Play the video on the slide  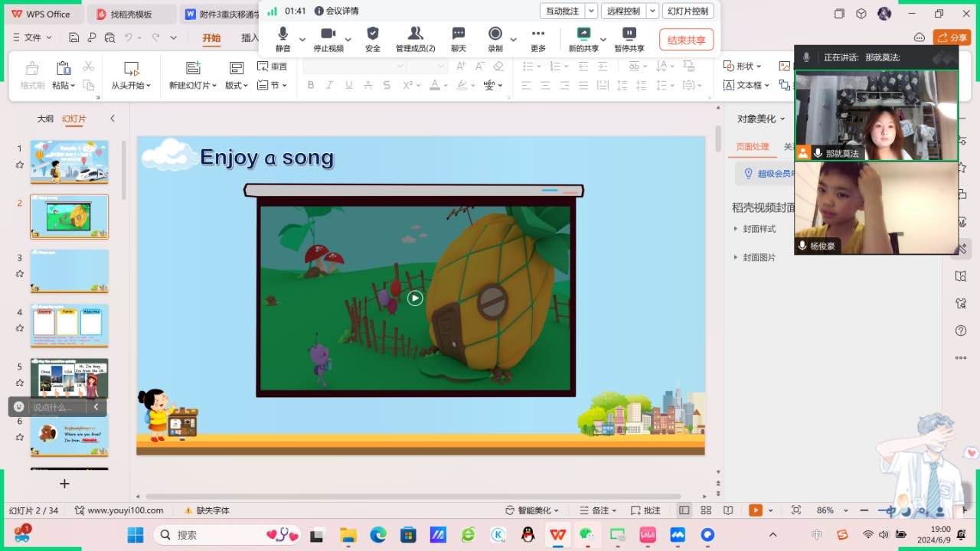[415, 298]
